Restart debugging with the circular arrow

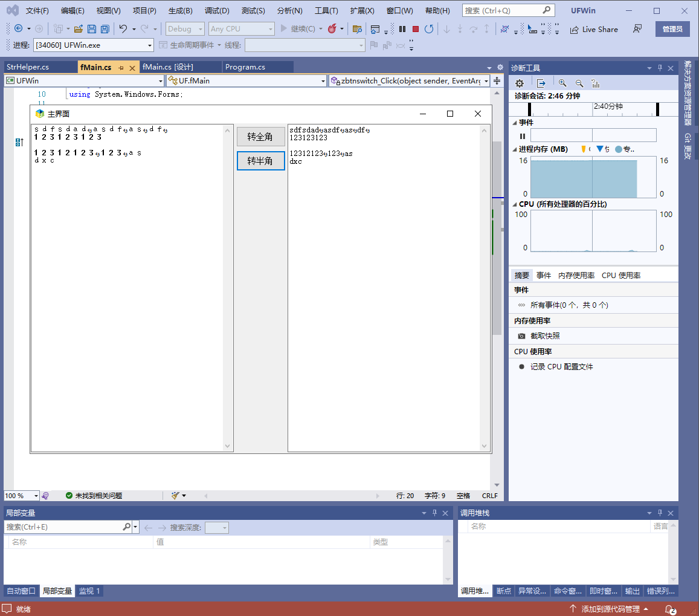tap(429, 29)
